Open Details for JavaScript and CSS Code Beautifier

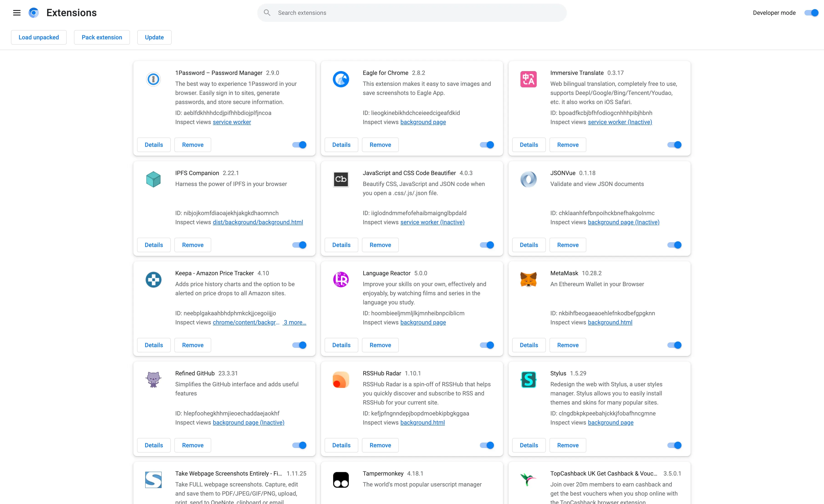click(x=341, y=245)
